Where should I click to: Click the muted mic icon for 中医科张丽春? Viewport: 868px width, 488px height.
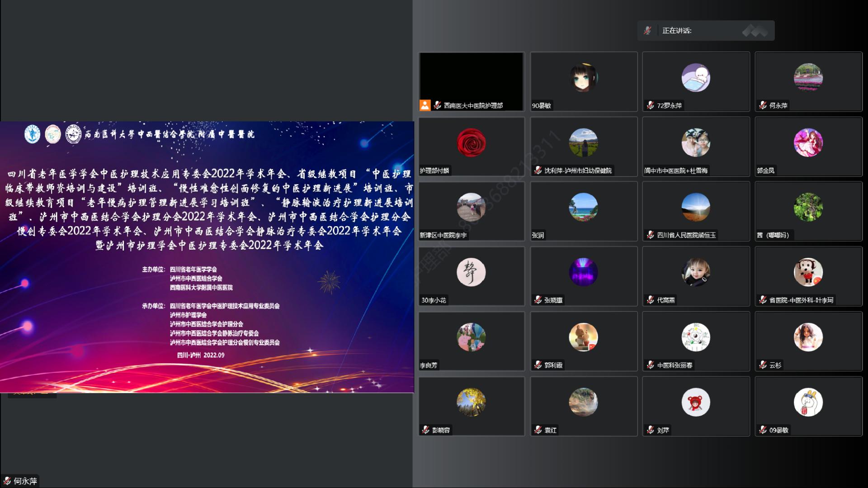point(650,365)
